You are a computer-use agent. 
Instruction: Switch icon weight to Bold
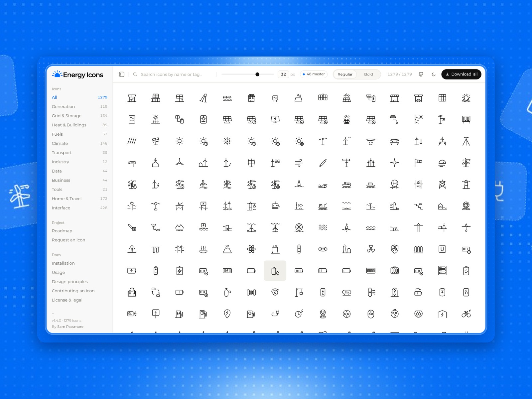(368, 74)
